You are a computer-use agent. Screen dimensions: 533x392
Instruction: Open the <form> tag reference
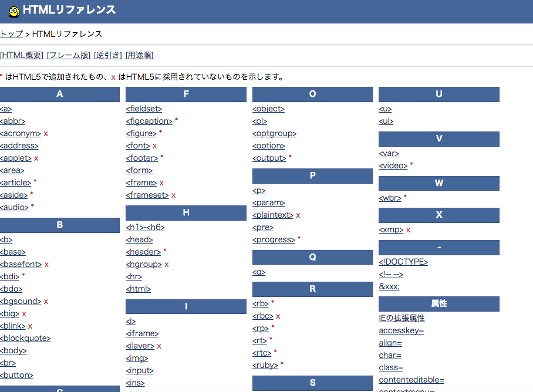139,171
